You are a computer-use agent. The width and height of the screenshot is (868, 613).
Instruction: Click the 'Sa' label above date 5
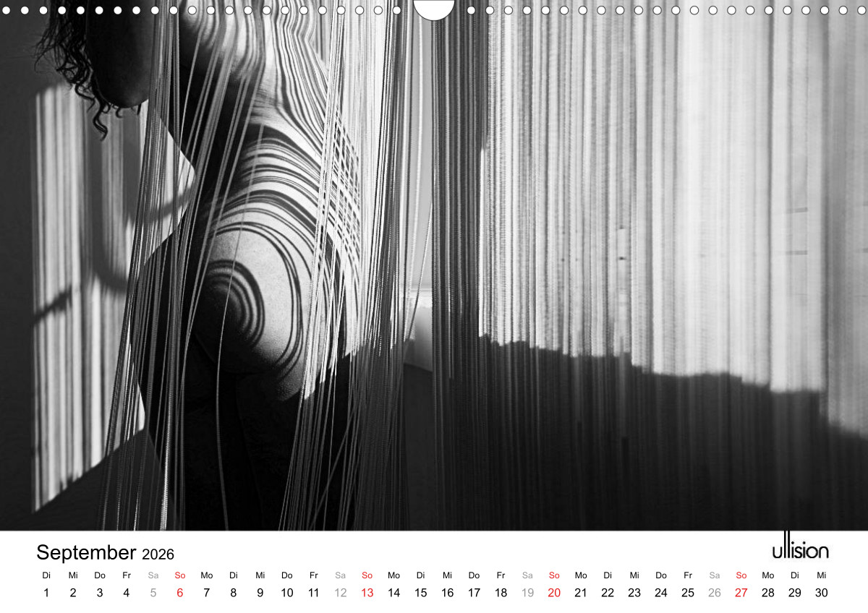(153, 575)
